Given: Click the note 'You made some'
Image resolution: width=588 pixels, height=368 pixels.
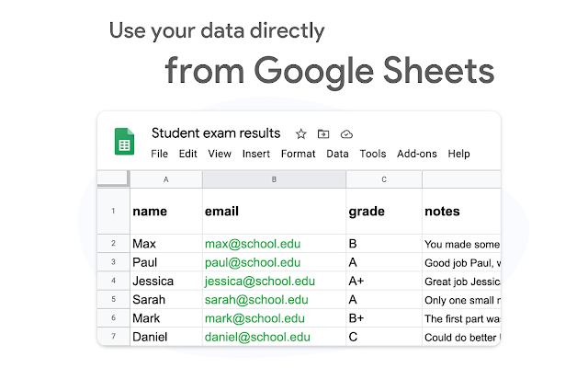Looking at the screenshot, I should pos(461,244).
